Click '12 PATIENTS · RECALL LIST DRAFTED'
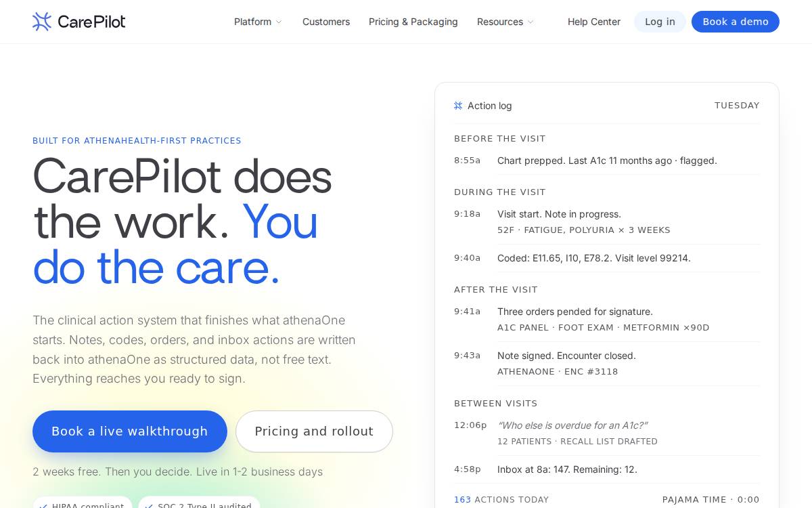The height and width of the screenshot is (508, 812). coord(577,442)
